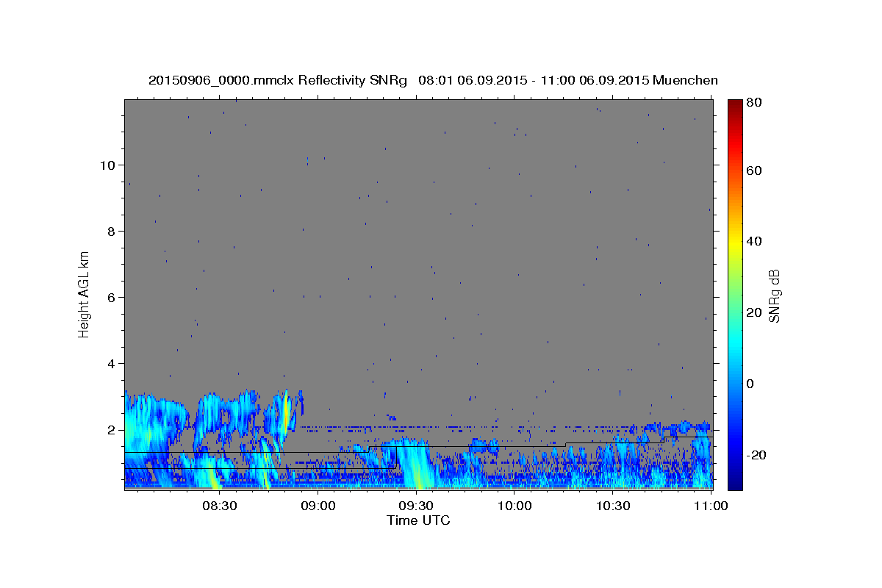Screen dimensions: 882x588
Task: Click the height axis label 6
Action: point(112,298)
